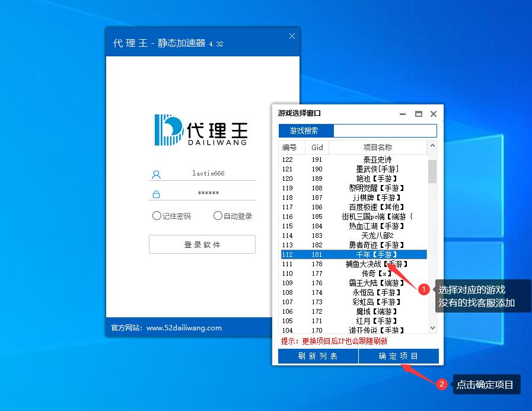
Task: Sort by the 编号 column header
Action: (292, 147)
